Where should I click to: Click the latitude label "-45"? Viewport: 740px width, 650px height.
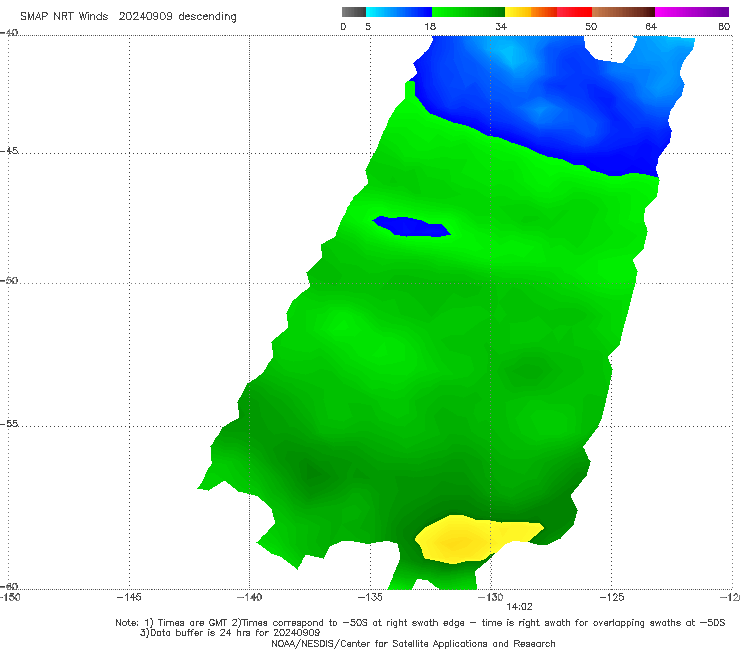pos(8,151)
